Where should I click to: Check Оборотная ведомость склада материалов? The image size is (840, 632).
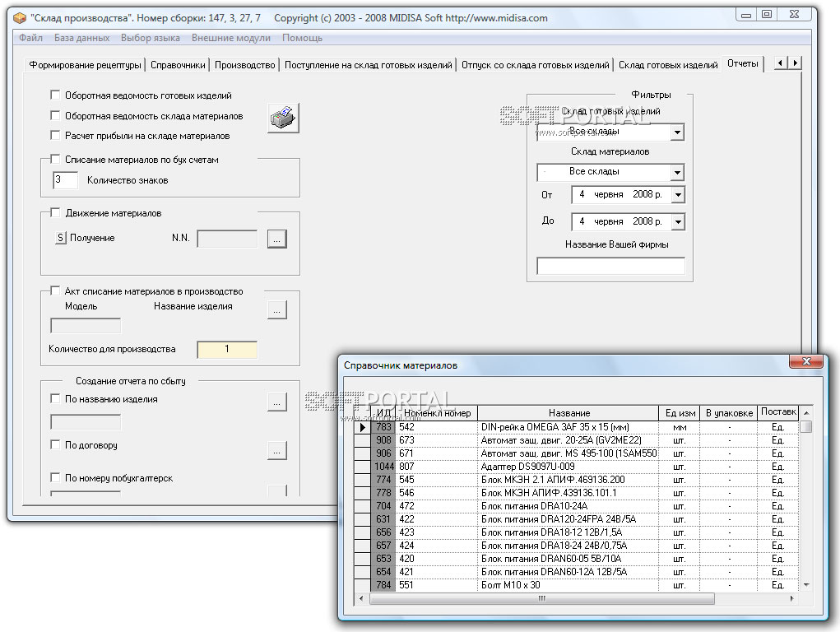point(54,115)
